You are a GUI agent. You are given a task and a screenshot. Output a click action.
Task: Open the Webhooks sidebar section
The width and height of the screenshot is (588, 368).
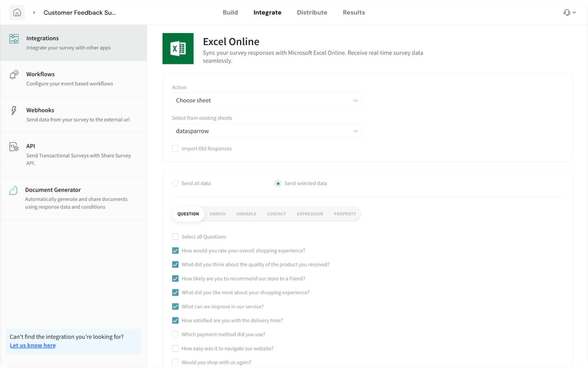pos(74,115)
